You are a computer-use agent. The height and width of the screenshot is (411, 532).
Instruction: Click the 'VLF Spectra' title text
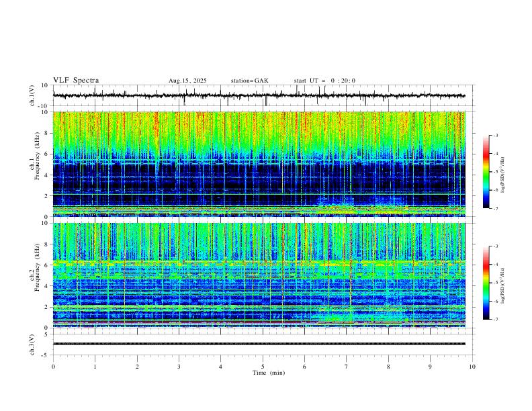76,81
